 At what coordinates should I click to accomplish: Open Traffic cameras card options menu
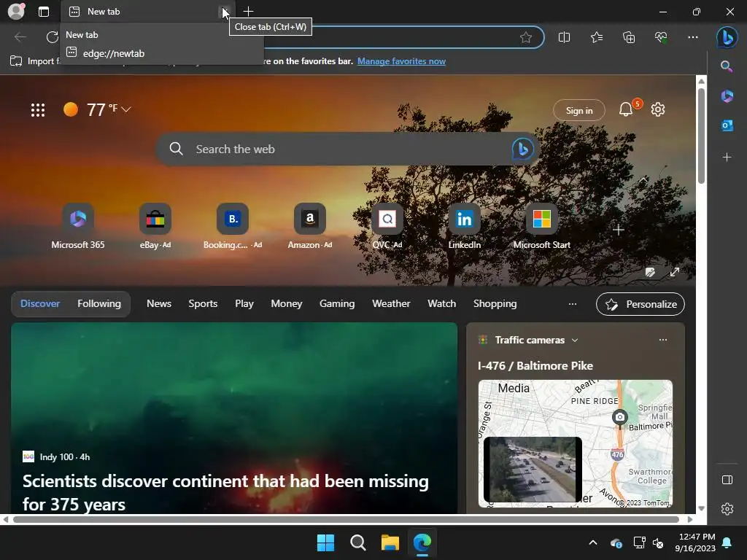662,340
